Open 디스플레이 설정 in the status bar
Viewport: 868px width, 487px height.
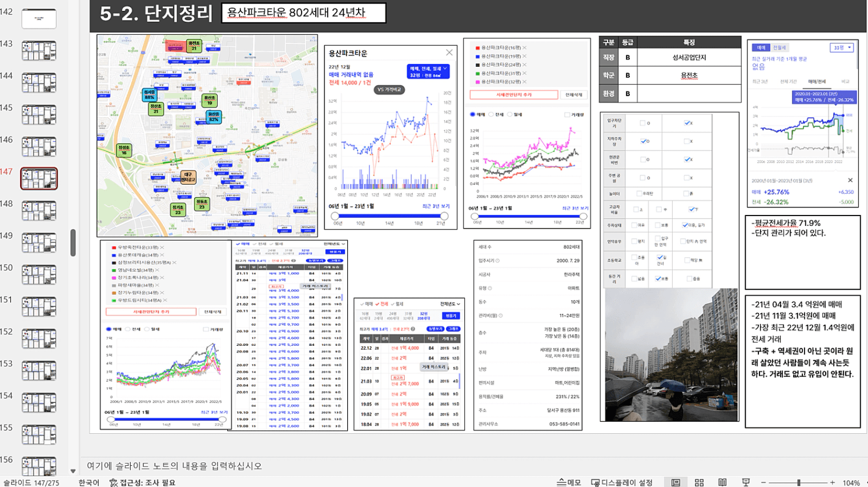pyautogui.click(x=621, y=482)
